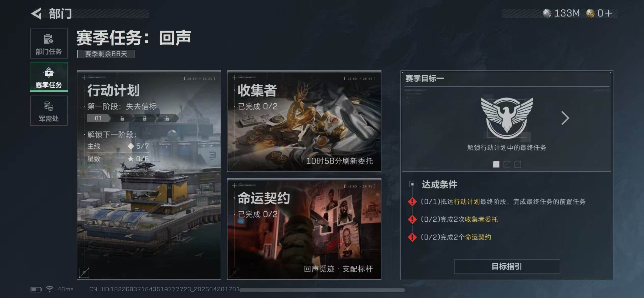Click the gold triangle currency icon
The image size is (644, 298).
click(x=590, y=13)
